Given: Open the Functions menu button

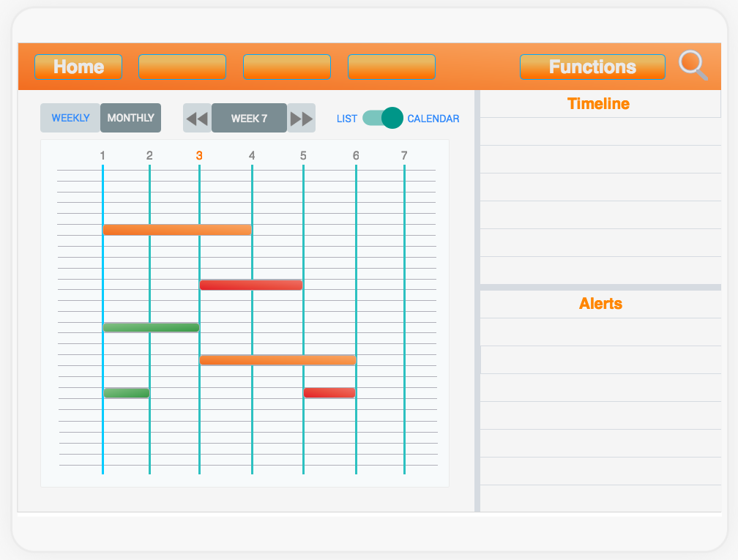Looking at the screenshot, I should click(x=592, y=67).
